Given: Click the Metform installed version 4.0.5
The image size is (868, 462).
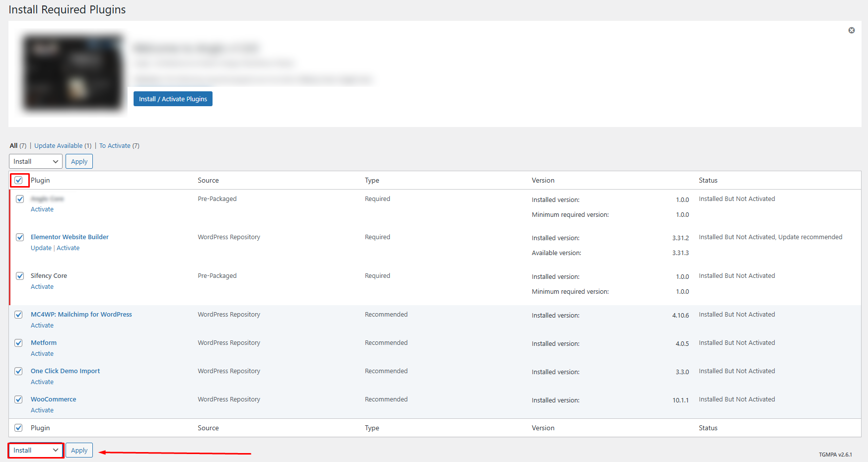Looking at the screenshot, I should tap(682, 344).
